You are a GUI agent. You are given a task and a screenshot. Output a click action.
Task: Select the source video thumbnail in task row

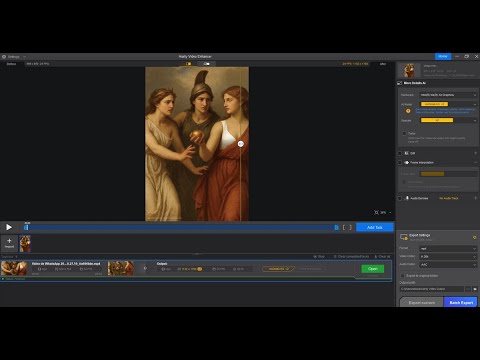coord(14,268)
